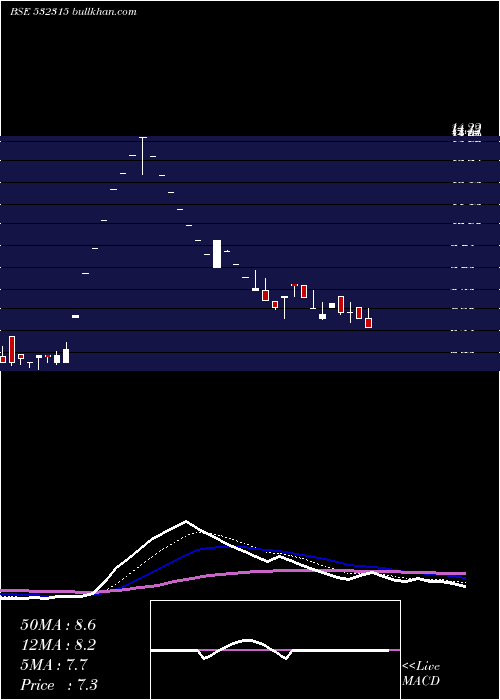Click the BSE 532315 bullkhan.com title text
This screenshot has width=500, height=700.
tap(73, 12)
